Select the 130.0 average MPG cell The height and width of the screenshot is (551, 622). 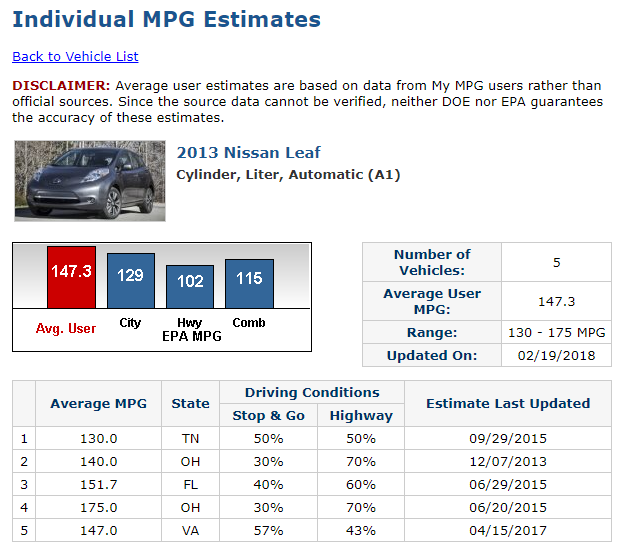98,438
